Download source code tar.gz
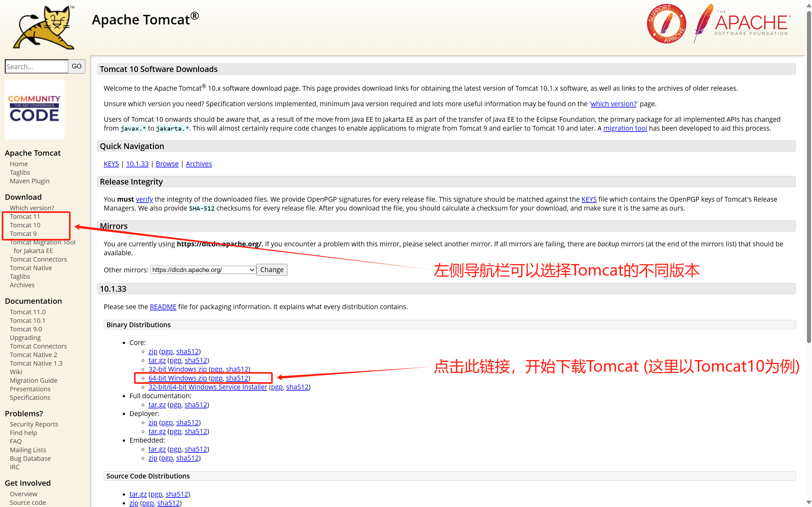The height and width of the screenshot is (507, 812). coord(138,494)
